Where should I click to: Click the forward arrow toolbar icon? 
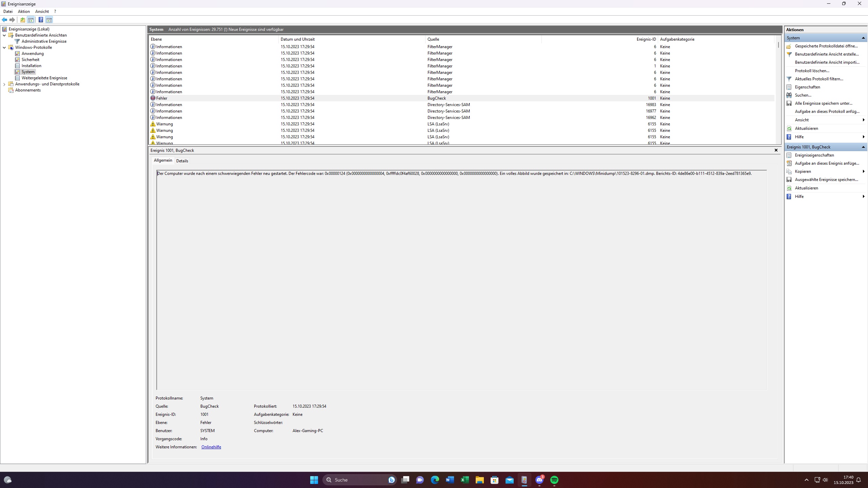click(x=12, y=20)
